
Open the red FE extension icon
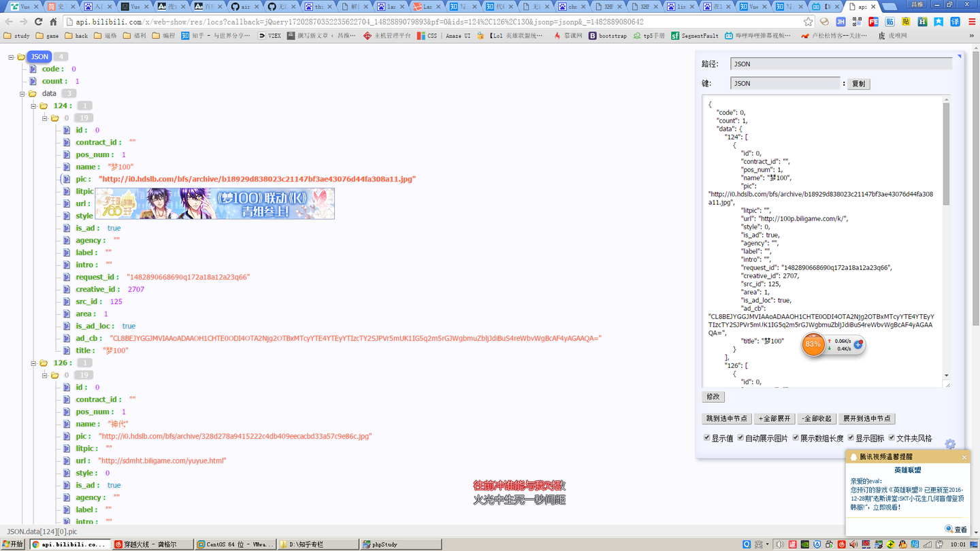(873, 22)
